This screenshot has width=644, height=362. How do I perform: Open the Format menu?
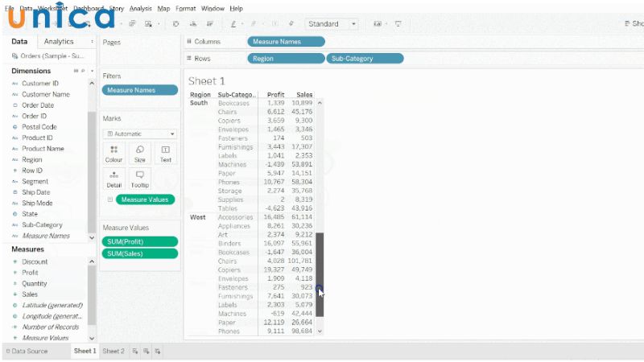click(x=186, y=8)
